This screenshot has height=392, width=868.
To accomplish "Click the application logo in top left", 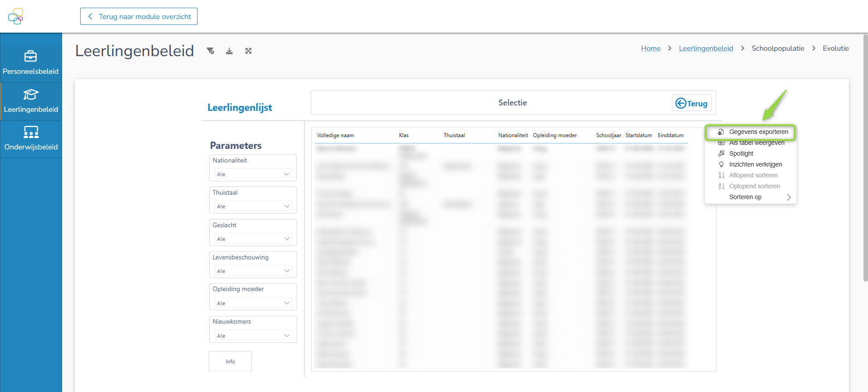I will click(x=15, y=16).
